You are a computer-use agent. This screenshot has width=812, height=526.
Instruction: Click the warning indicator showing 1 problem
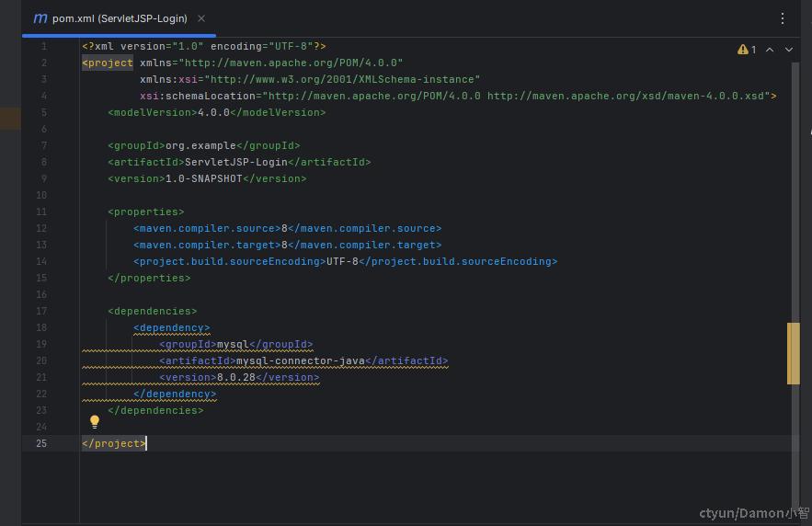pyautogui.click(x=746, y=50)
